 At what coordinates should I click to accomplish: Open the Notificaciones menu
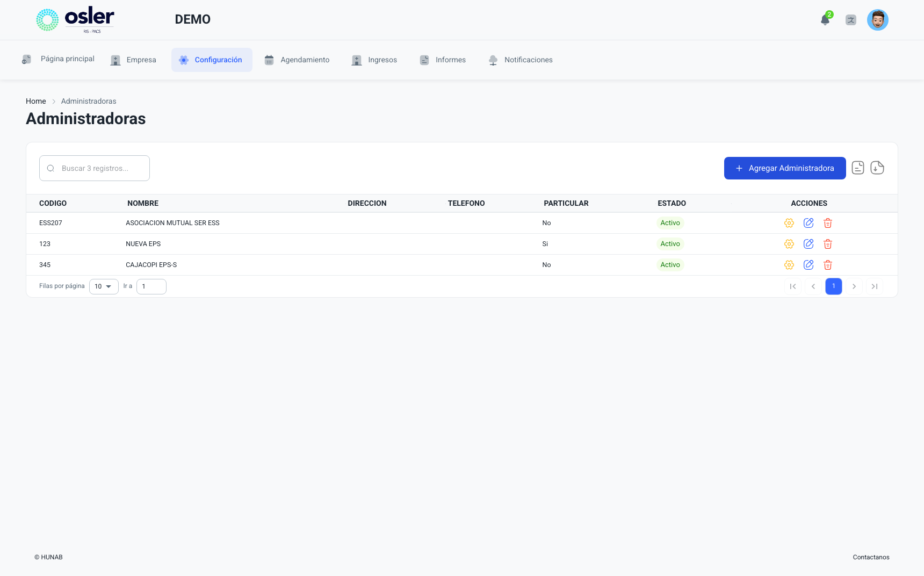click(521, 60)
